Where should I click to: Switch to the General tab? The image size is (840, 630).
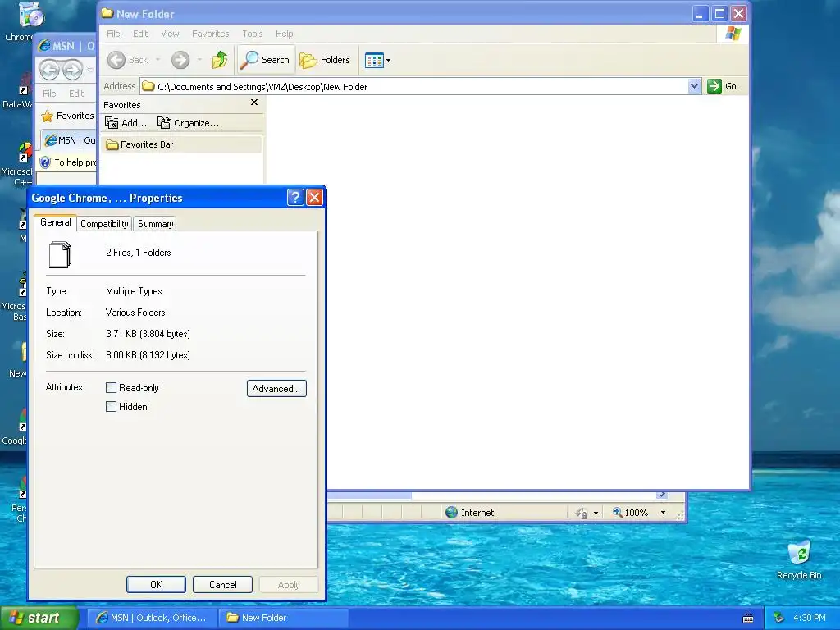pyautogui.click(x=55, y=222)
